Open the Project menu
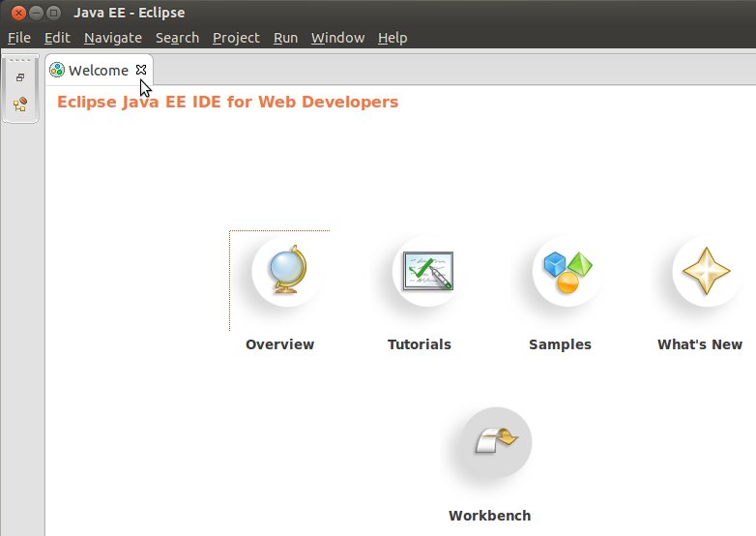The height and width of the screenshot is (536, 756). point(236,38)
